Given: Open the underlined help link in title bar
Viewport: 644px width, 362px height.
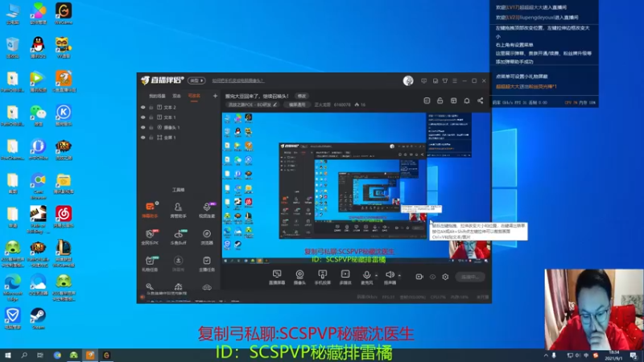Looking at the screenshot, I should click(x=237, y=80).
